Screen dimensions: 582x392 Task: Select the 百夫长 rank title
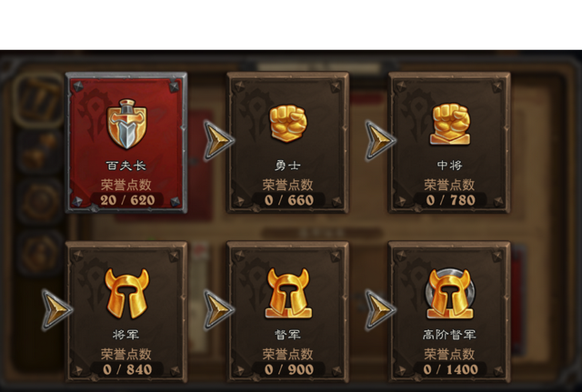(126, 166)
